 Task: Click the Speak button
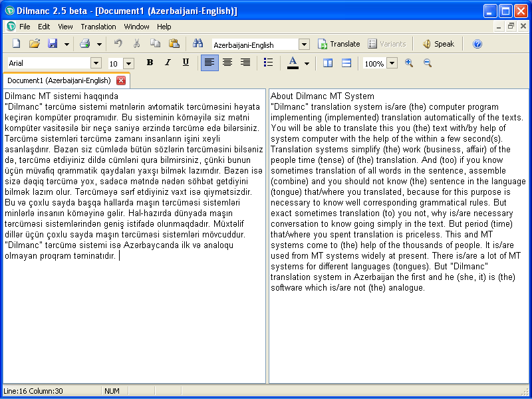click(x=438, y=44)
